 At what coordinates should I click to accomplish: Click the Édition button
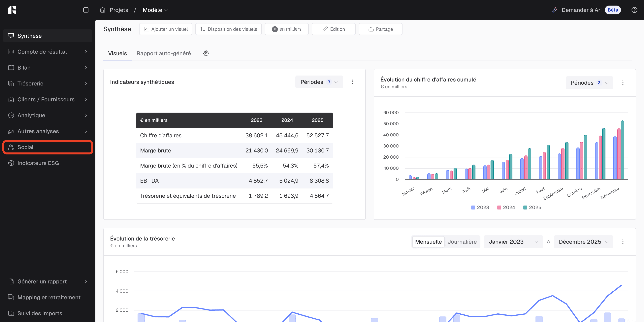334,29
